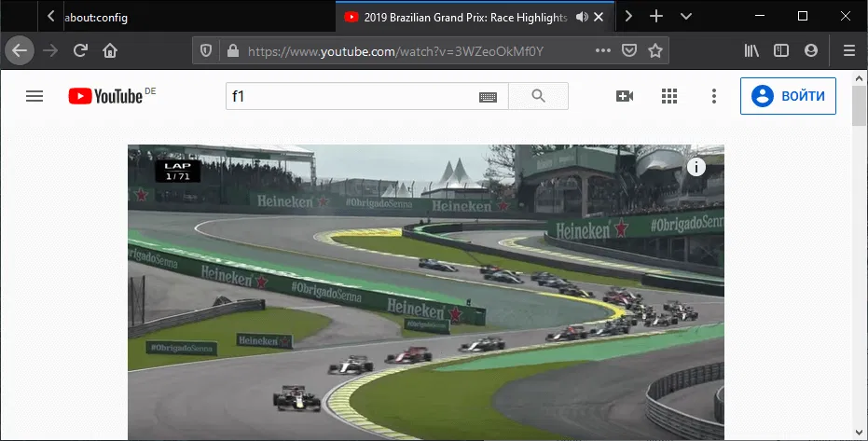
Task: Open the Firefox home page
Action: pos(110,51)
